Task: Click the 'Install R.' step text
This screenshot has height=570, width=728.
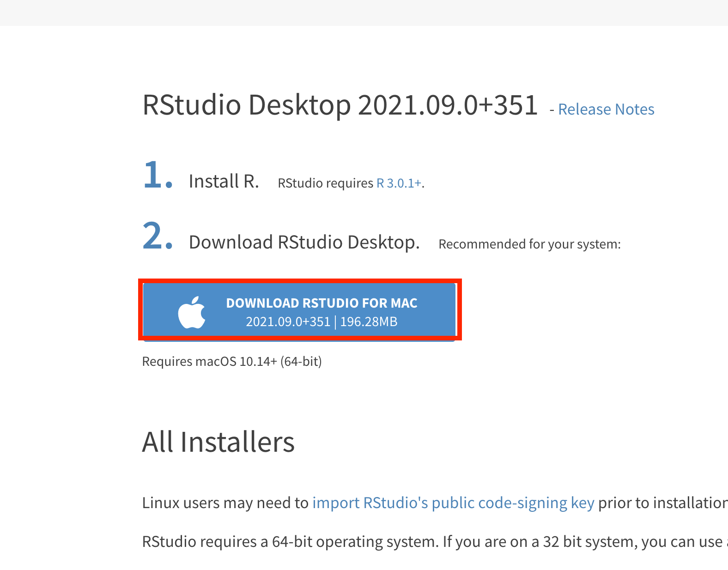Action: (x=224, y=182)
